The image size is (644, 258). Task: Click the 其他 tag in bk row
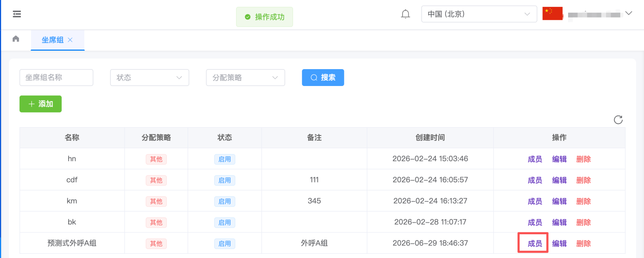tap(156, 223)
